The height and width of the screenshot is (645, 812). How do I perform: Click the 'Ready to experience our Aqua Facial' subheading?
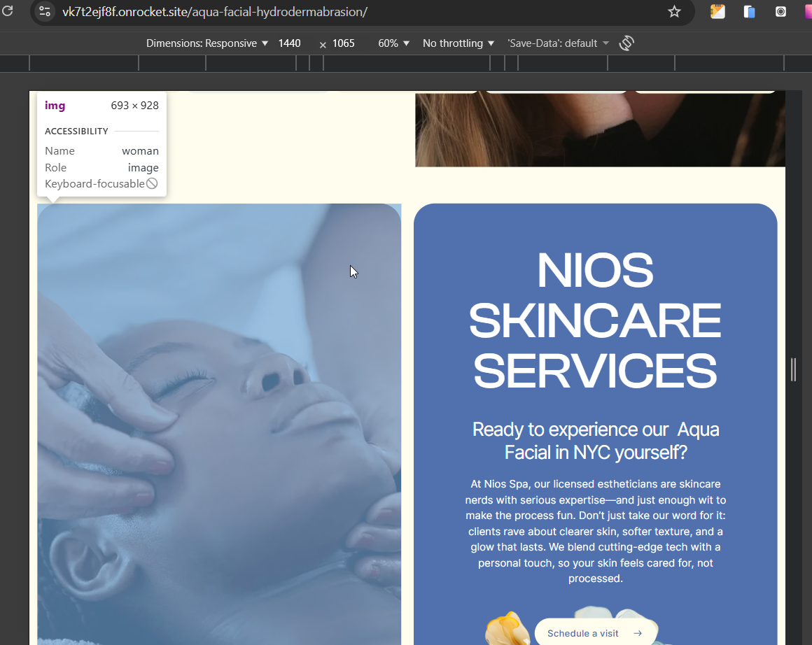[x=596, y=441]
